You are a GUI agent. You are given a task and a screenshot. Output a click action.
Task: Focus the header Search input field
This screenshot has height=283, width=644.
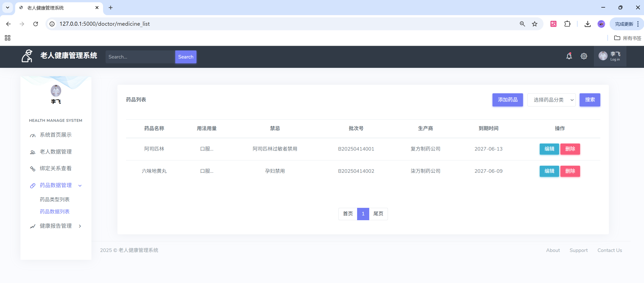click(x=140, y=57)
